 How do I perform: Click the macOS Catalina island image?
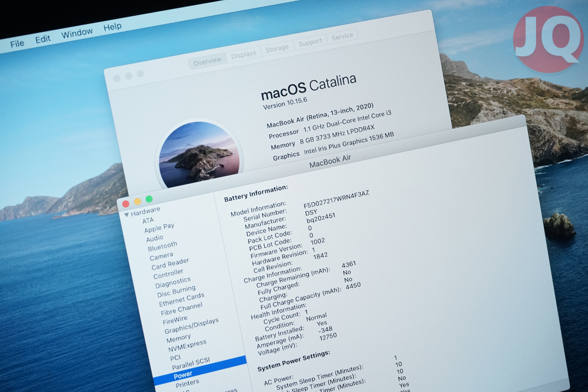pos(199,154)
